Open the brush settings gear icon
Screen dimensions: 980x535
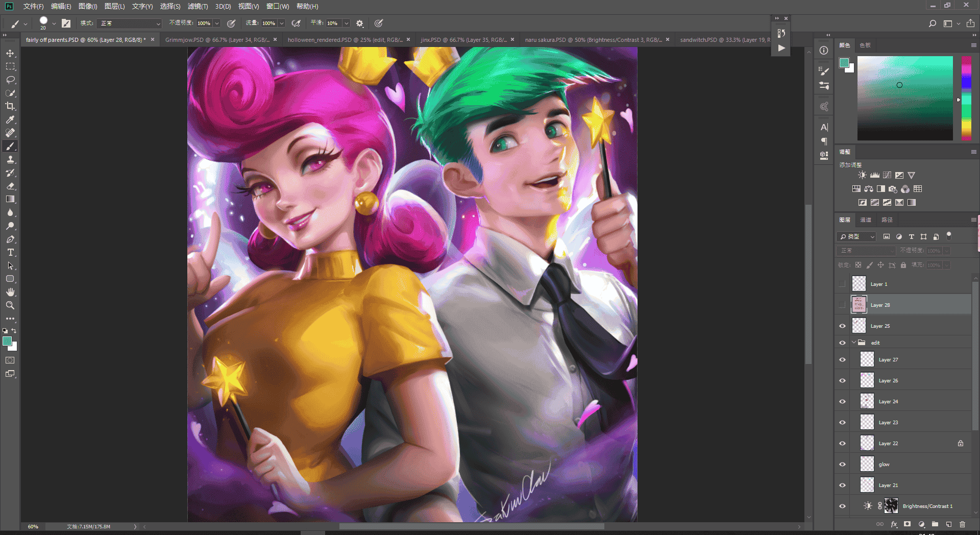(360, 23)
